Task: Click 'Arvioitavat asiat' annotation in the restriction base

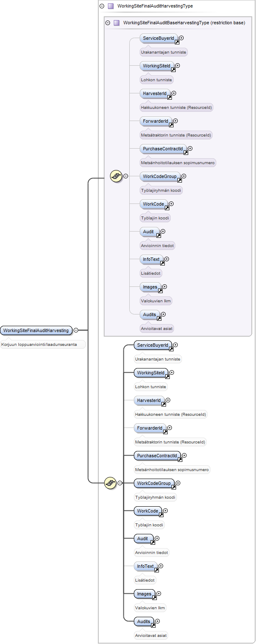Action: tap(157, 328)
